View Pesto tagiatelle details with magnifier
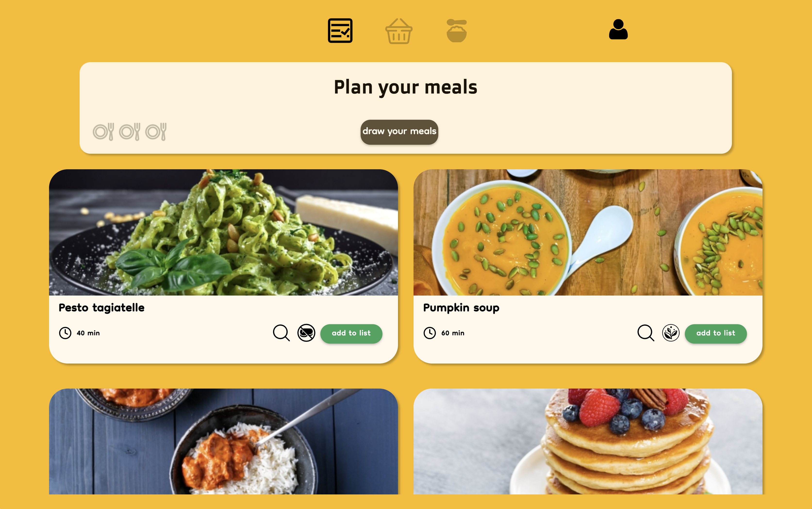Viewport: 812px width, 509px height. pyautogui.click(x=281, y=333)
